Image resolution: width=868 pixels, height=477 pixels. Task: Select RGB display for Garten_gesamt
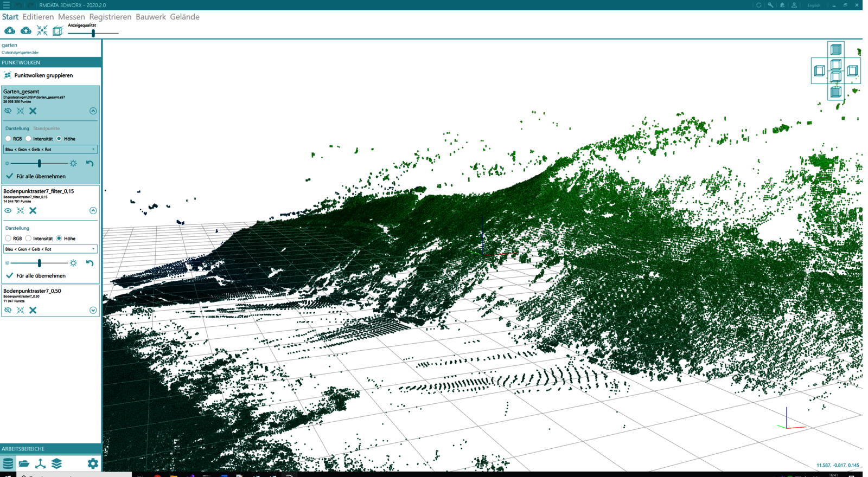[x=8, y=139]
